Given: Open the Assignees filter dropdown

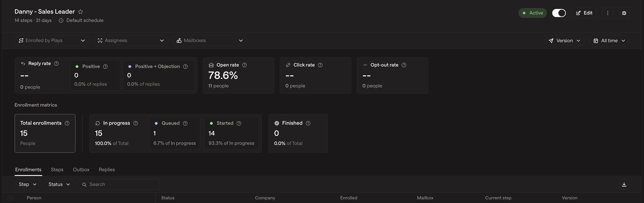Looking at the screenshot, I should tap(131, 41).
